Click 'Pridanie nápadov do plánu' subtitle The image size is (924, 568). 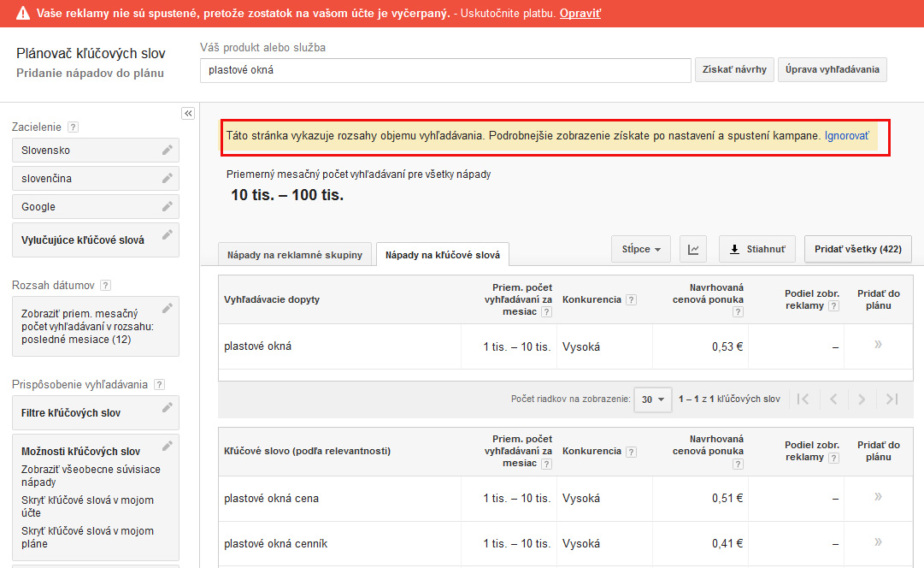90,73
